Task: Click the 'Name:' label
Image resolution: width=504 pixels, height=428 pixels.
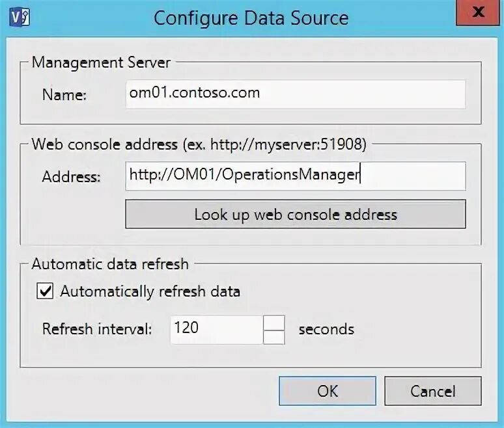Action: [64, 95]
